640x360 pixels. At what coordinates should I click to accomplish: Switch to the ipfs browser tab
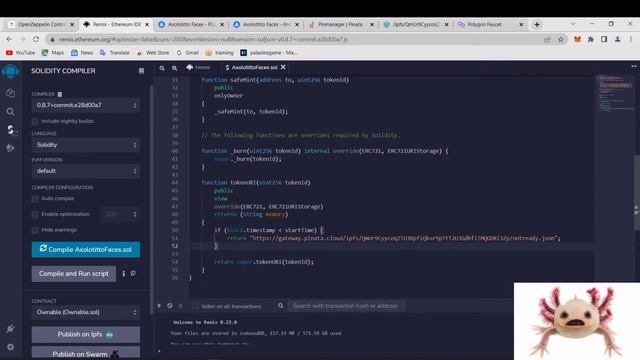pyautogui.click(x=415, y=24)
